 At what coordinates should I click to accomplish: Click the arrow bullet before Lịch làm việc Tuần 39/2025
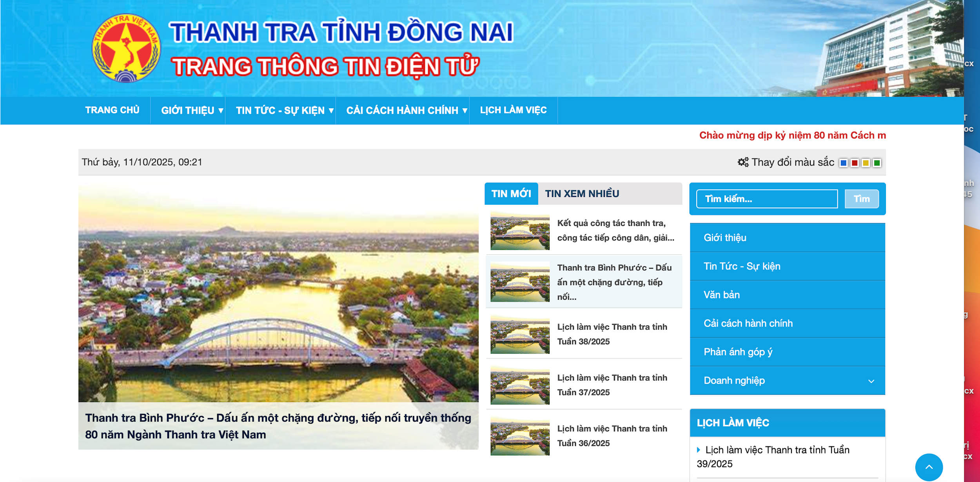click(x=699, y=450)
